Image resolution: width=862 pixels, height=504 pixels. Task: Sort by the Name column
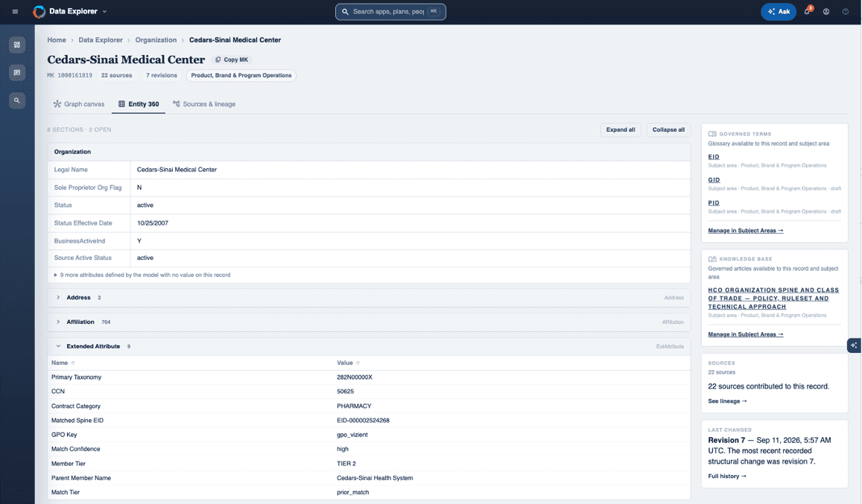click(63, 363)
